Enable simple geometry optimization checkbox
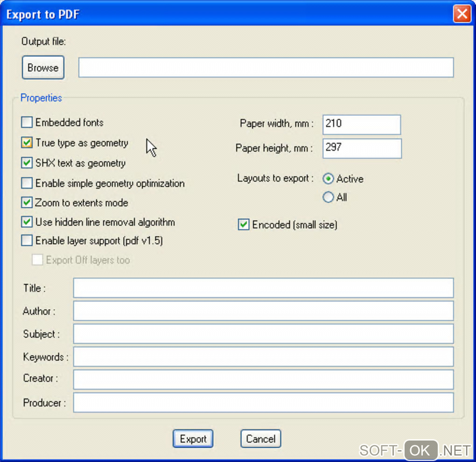The image size is (476, 462). pos(27,183)
